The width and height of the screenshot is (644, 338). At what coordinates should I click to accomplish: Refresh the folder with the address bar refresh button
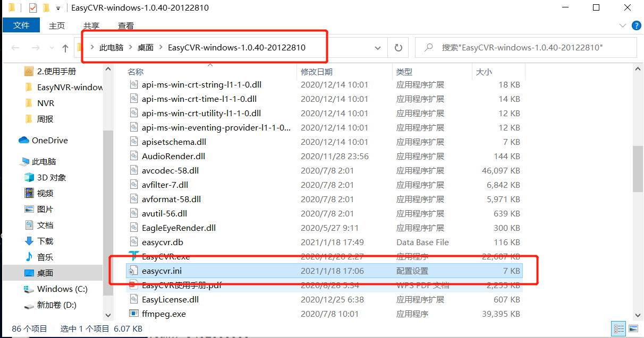tap(399, 48)
